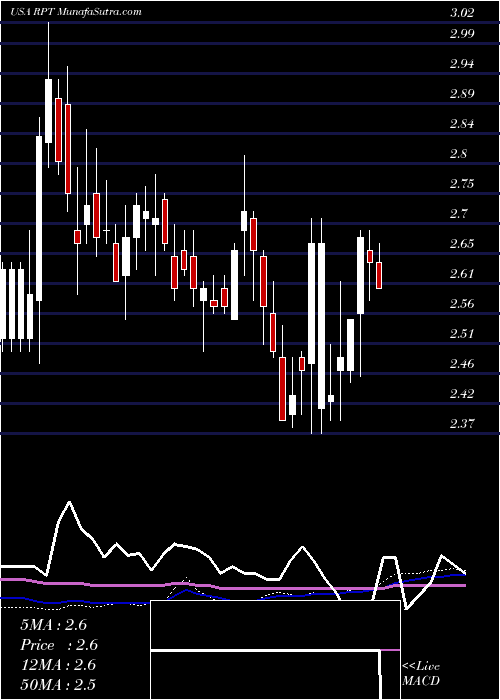Click the 2.94 price axis label
The height and width of the screenshot is (700, 500).
tap(462, 63)
